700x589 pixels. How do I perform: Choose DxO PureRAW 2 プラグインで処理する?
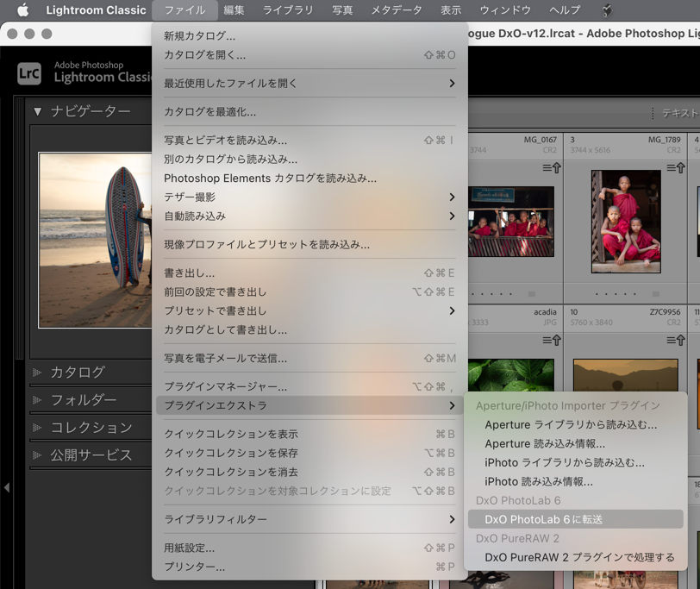tap(576, 557)
